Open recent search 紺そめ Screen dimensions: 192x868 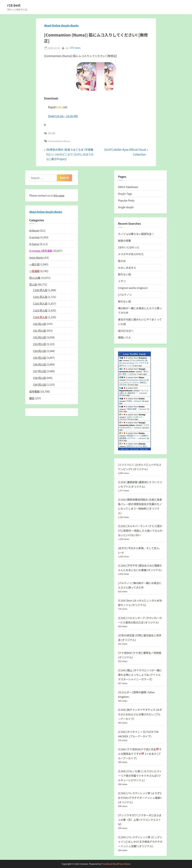coord(122,261)
